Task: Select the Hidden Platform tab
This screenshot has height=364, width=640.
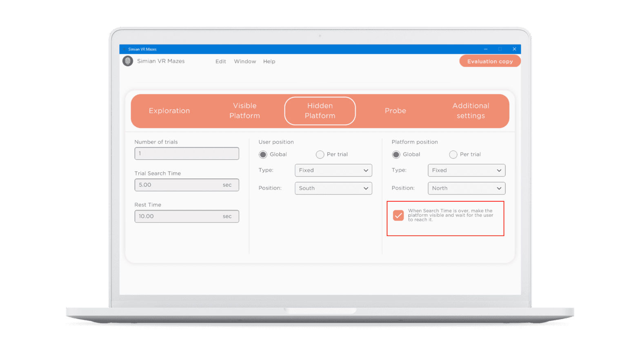Action: click(x=320, y=111)
